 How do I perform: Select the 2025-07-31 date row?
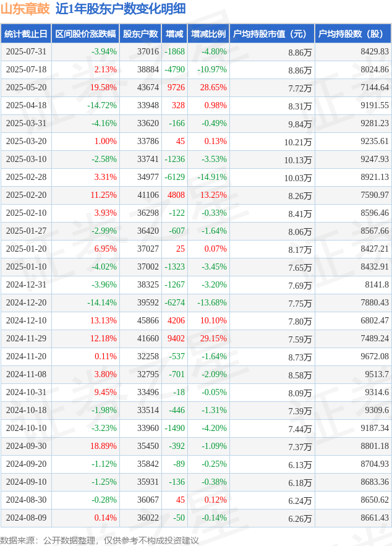point(196,52)
